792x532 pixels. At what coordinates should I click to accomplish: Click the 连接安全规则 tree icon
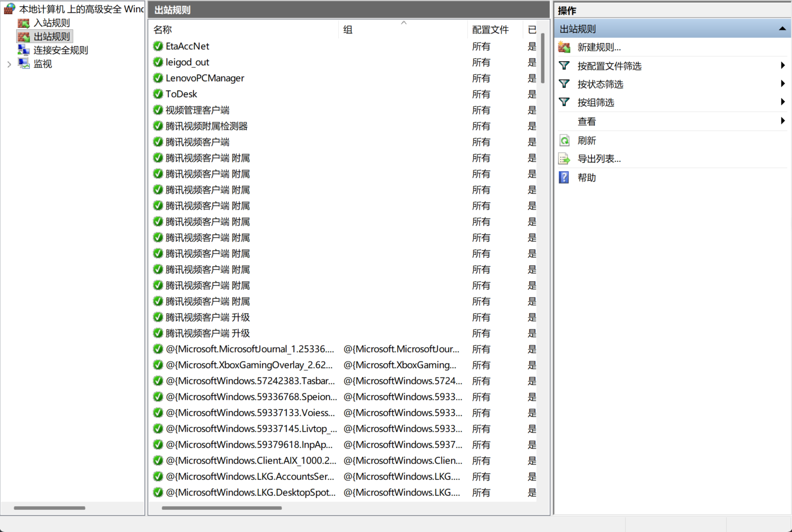pyautogui.click(x=24, y=50)
